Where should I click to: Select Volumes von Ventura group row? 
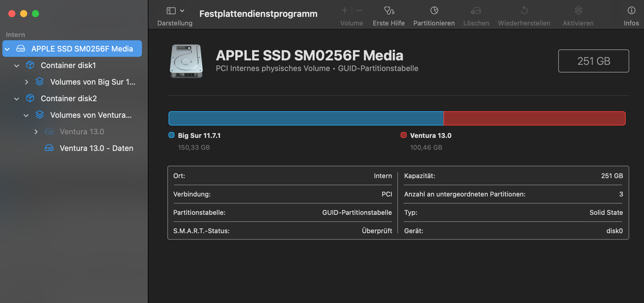point(90,115)
